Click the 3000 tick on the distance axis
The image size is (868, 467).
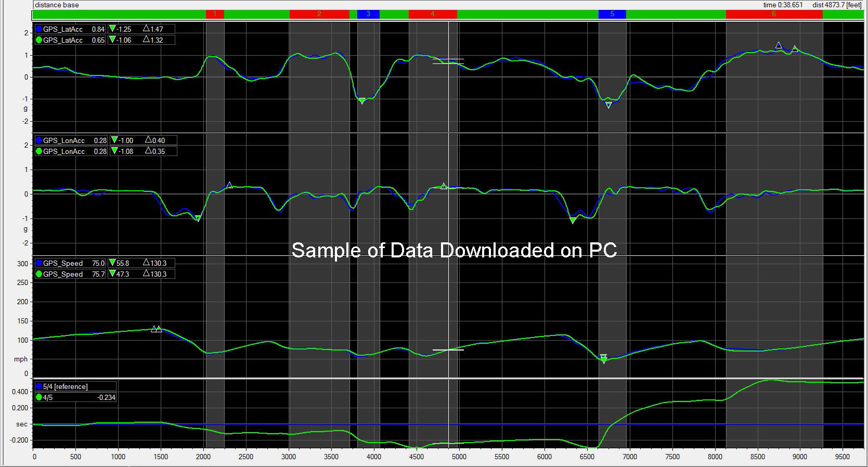289,457
